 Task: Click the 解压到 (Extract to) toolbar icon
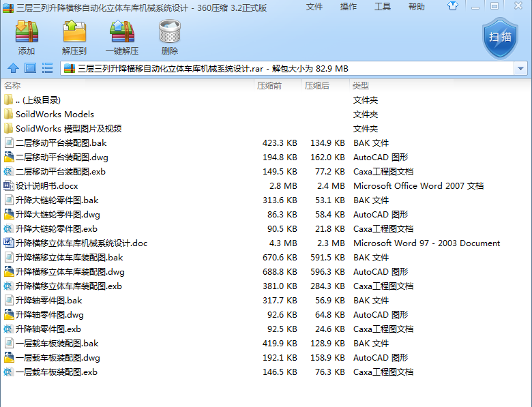(74, 31)
